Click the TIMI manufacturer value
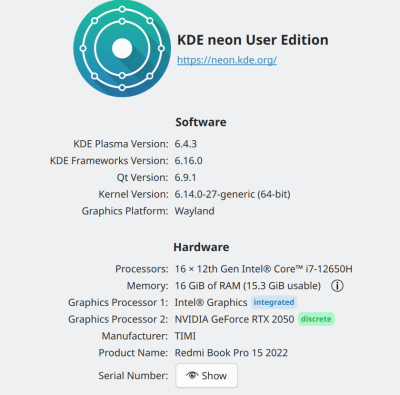 [185, 336]
